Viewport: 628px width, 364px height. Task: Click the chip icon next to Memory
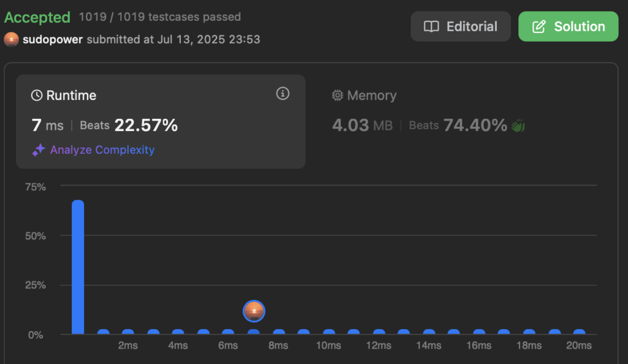(x=338, y=95)
